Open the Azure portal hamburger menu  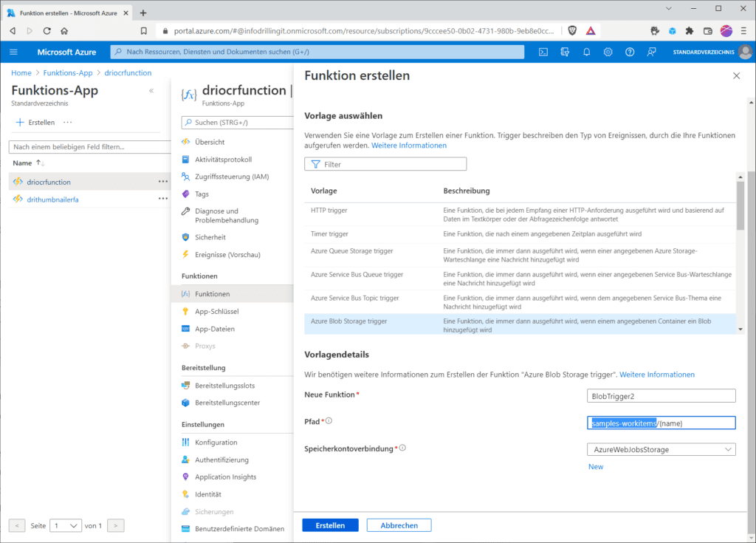pyautogui.click(x=13, y=52)
